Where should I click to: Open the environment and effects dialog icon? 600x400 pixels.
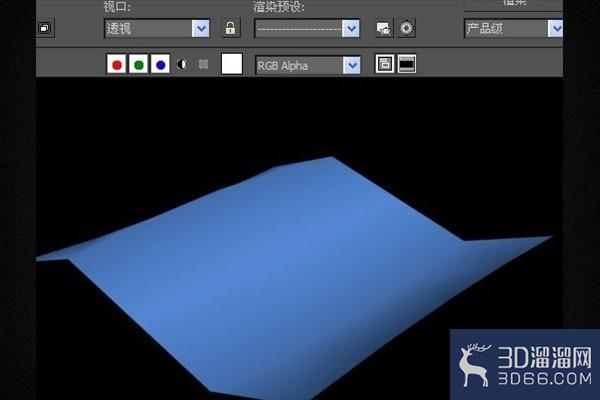pos(406,28)
